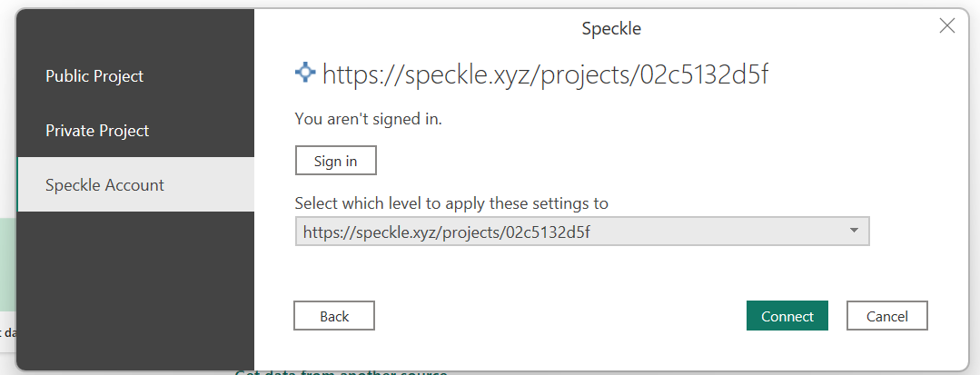This screenshot has height=375, width=980.
Task: Cancel the Speckle authentication dialog
Action: click(886, 316)
